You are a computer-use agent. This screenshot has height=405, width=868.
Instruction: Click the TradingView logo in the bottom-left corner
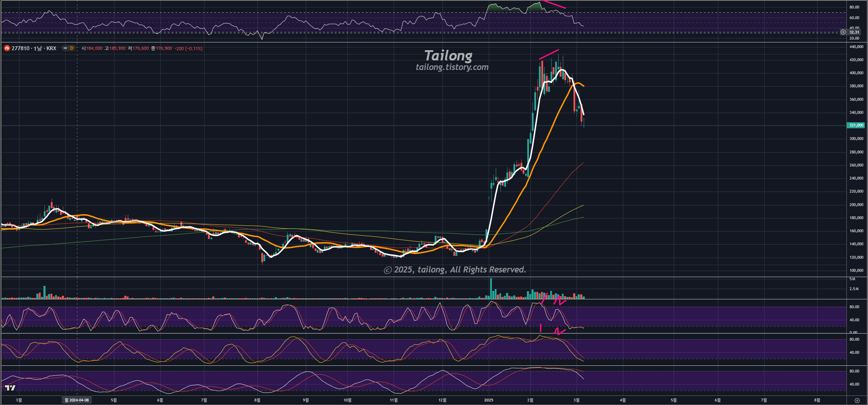(x=10, y=388)
